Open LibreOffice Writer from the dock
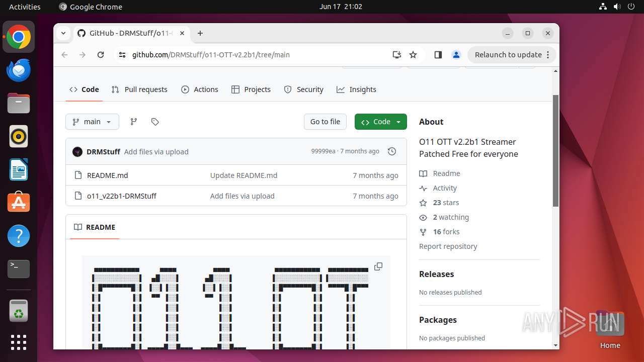The width and height of the screenshot is (644, 362). point(19,169)
